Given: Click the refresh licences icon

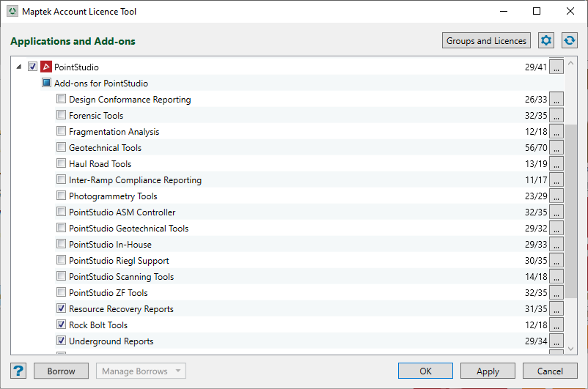Looking at the screenshot, I should coord(569,41).
